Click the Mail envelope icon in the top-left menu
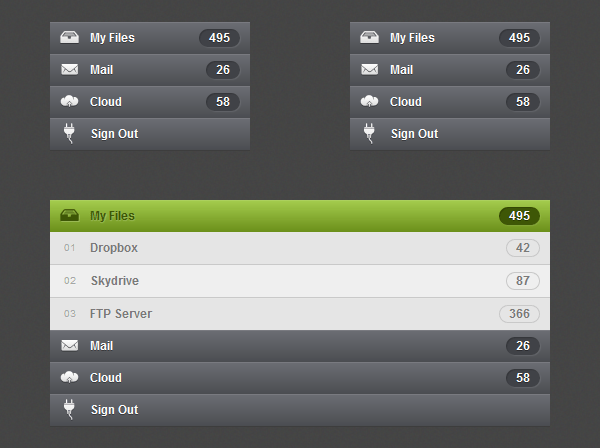The width and height of the screenshot is (600, 448). click(69, 70)
